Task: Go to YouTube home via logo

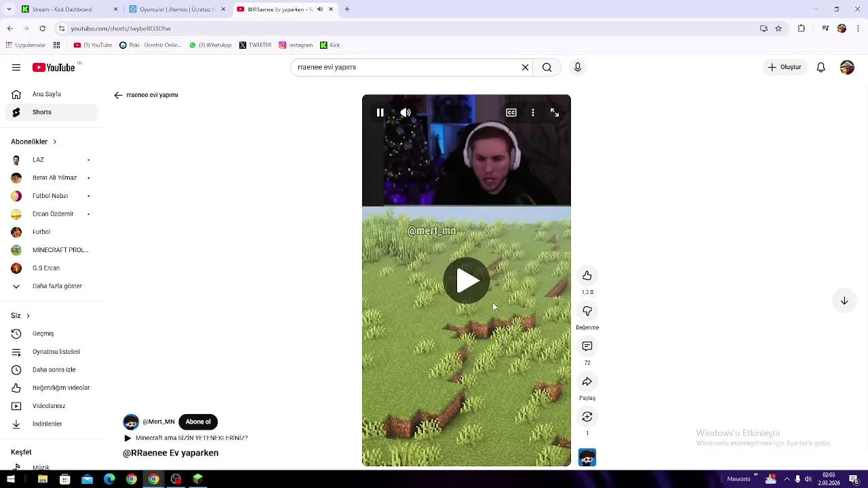Action: 54,67
